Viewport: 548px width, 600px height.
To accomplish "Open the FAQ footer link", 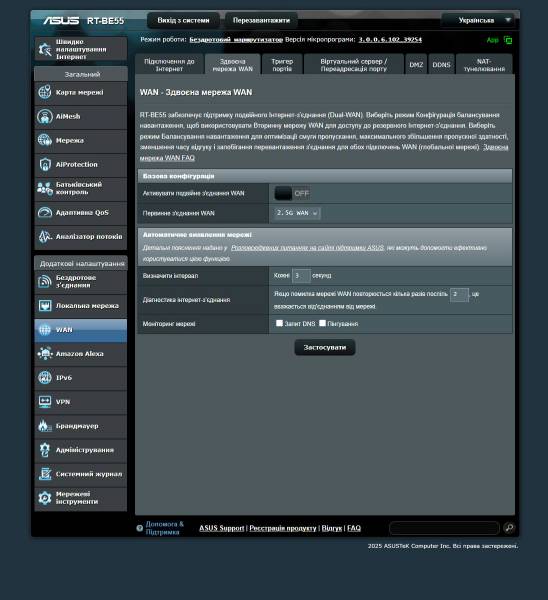I will pos(354,528).
